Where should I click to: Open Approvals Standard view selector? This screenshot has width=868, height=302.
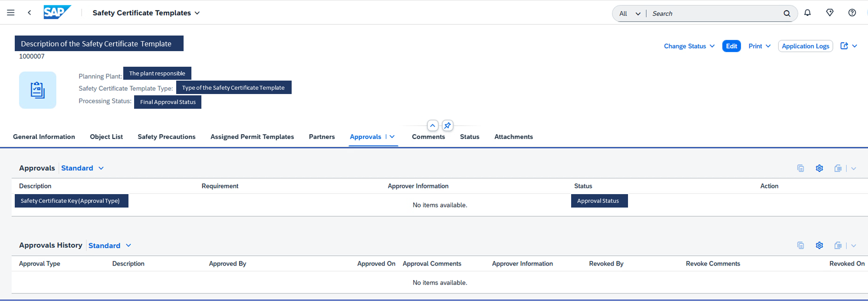coord(82,168)
